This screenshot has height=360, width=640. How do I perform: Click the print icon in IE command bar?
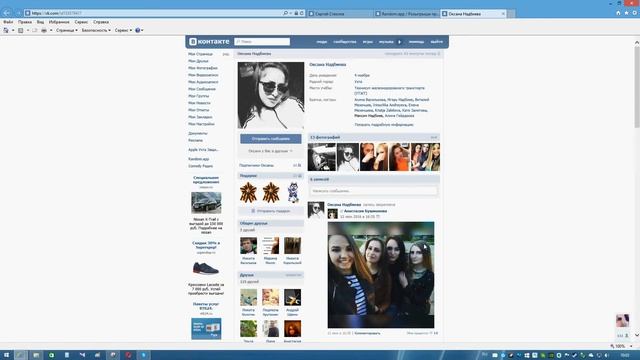click(44, 30)
